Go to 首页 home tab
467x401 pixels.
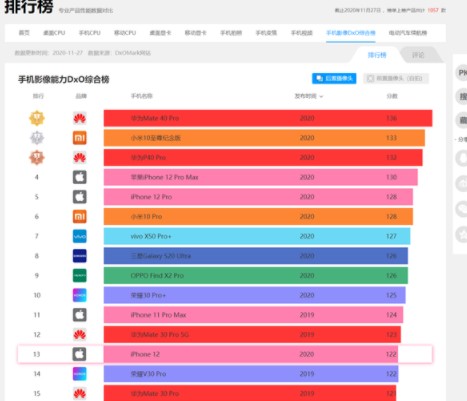point(24,33)
